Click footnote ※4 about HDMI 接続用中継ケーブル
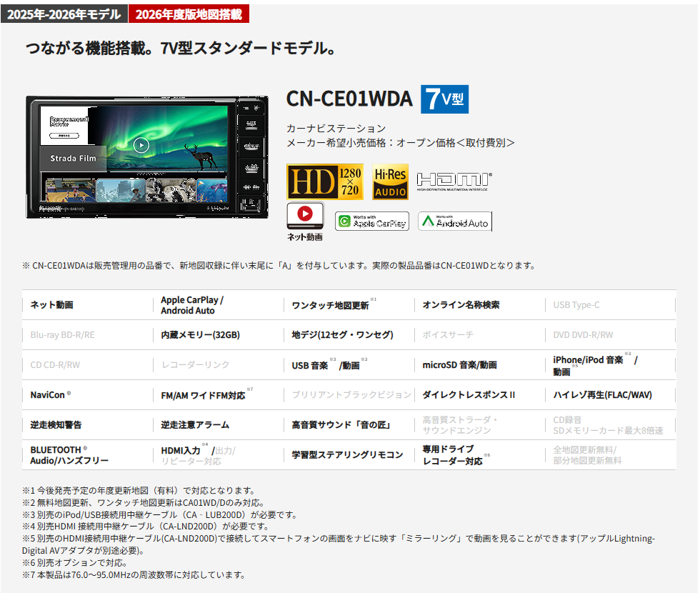The image size is (700, 593). pyautogui.click(x=146, y=527)
